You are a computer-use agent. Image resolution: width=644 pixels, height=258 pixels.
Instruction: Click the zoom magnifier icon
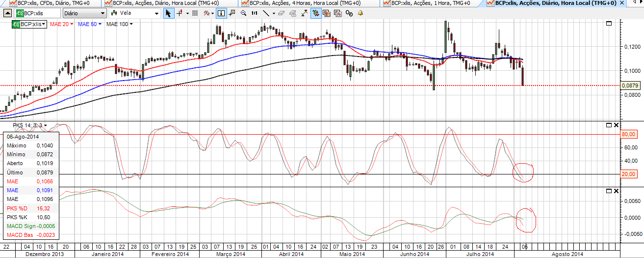(x=243, y=13)
